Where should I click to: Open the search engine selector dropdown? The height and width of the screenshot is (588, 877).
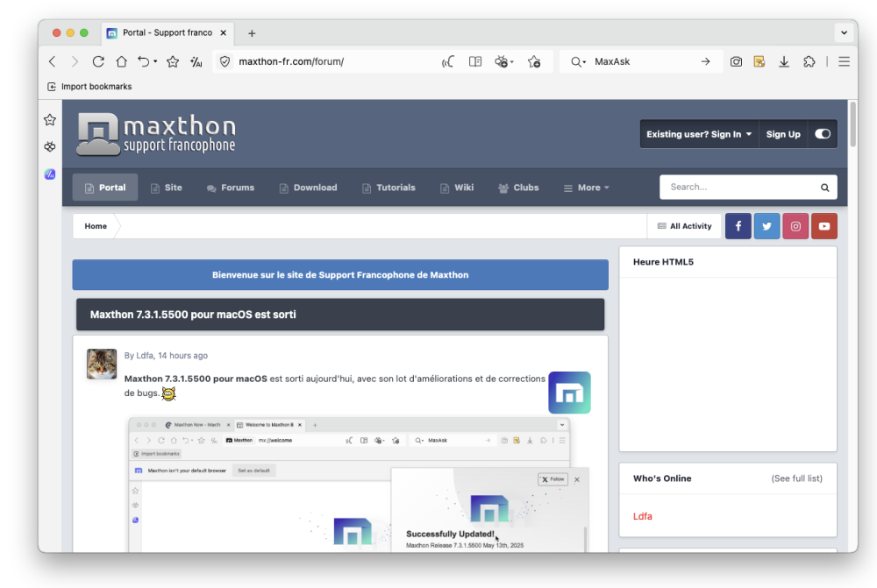tap(579, 61)
